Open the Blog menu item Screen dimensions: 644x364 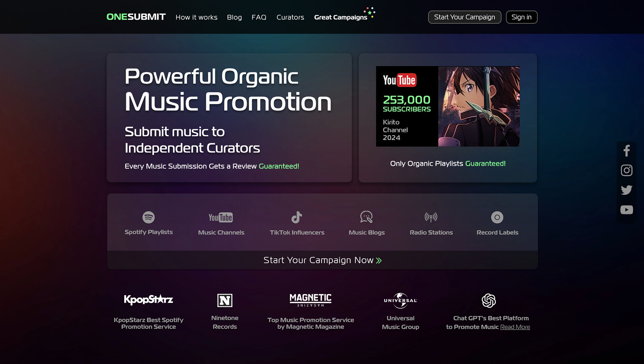(234, 17)
